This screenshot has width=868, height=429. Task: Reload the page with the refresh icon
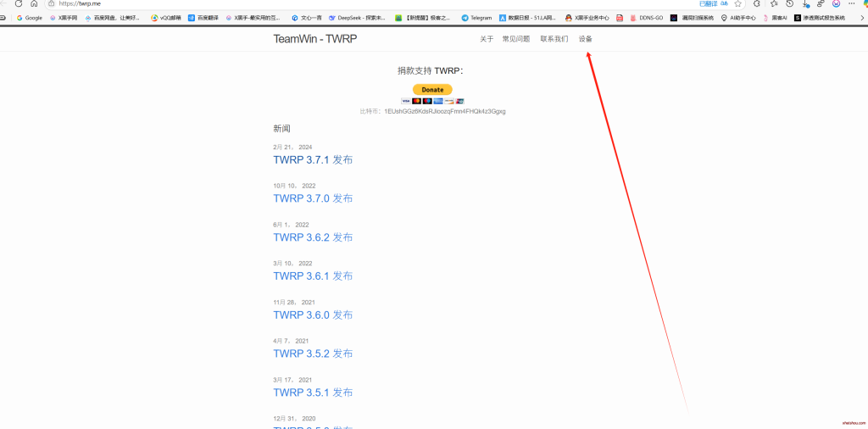tap(19, 3)
